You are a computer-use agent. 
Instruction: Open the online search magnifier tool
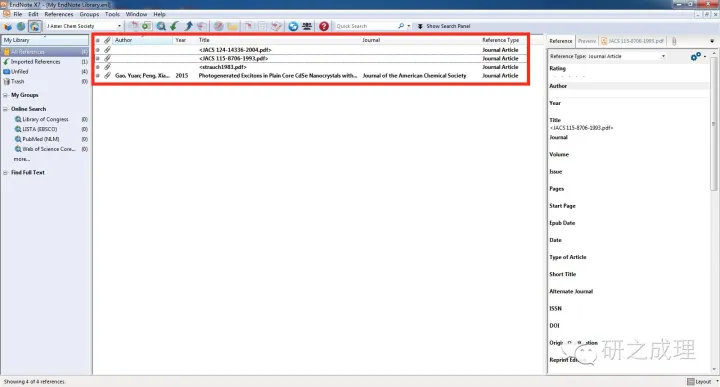point(161,26)
